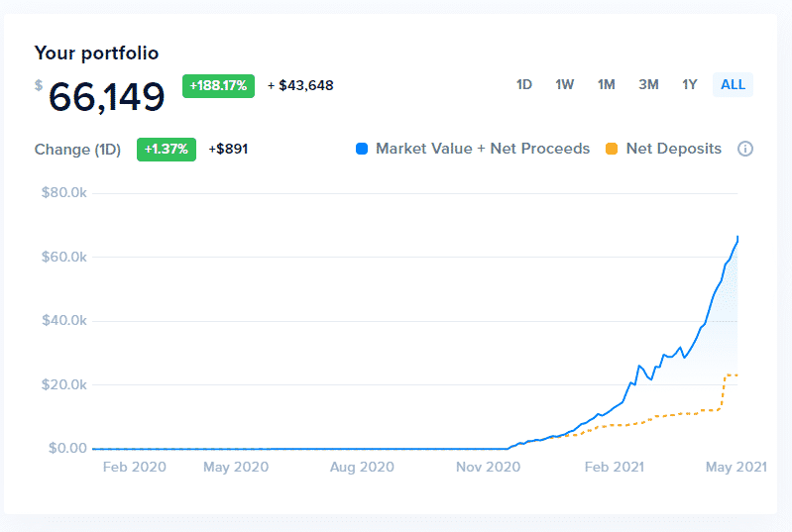Click the Your portfolio heading
The height and width of the screenshot is (532, 792).
[x=96, y=53]
